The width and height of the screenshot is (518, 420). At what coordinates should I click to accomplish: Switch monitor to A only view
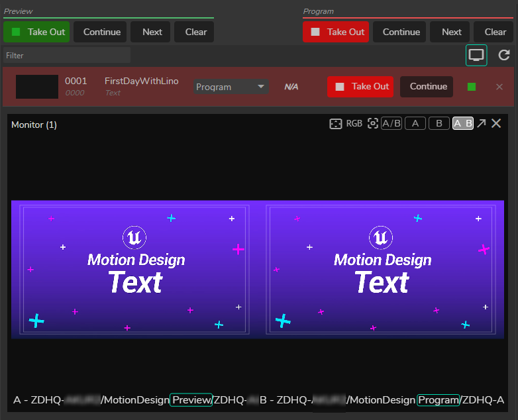pyautogui.click(x=415, y=124)
